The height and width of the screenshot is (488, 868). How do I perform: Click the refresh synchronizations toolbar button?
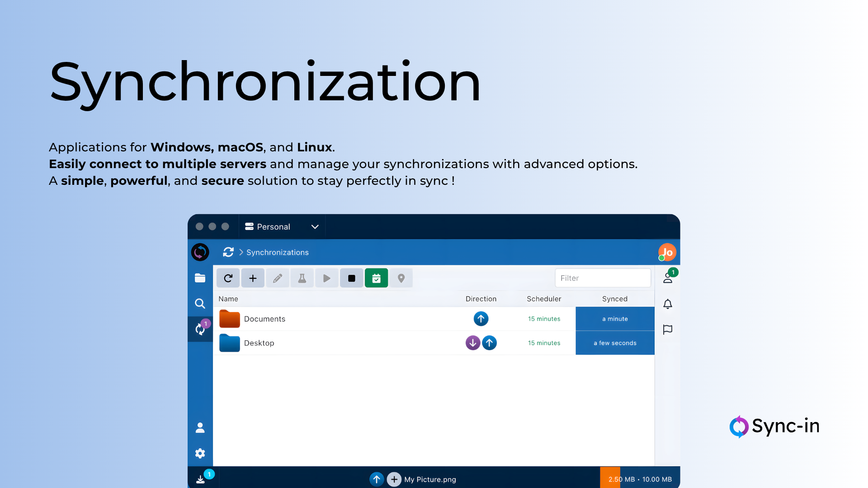[x=228, y=278]
